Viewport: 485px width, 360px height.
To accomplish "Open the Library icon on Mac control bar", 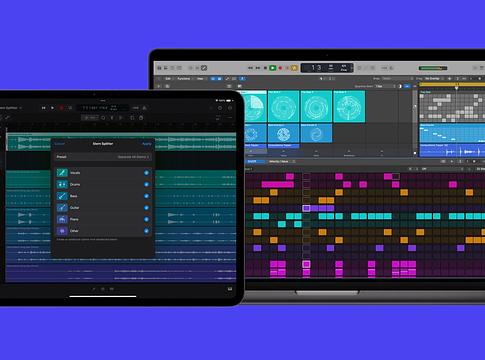I will coord(159,68).
